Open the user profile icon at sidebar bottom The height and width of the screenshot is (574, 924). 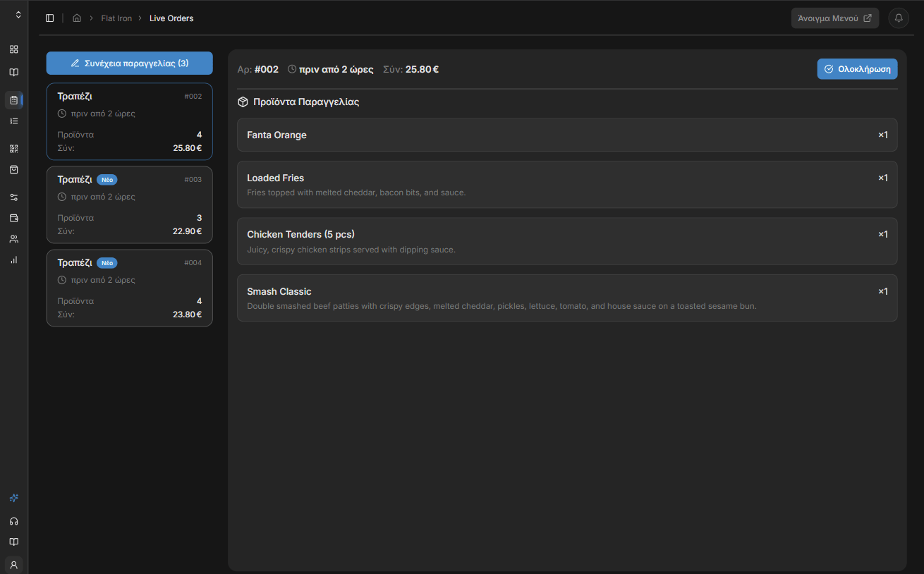[x=13, y=565]
